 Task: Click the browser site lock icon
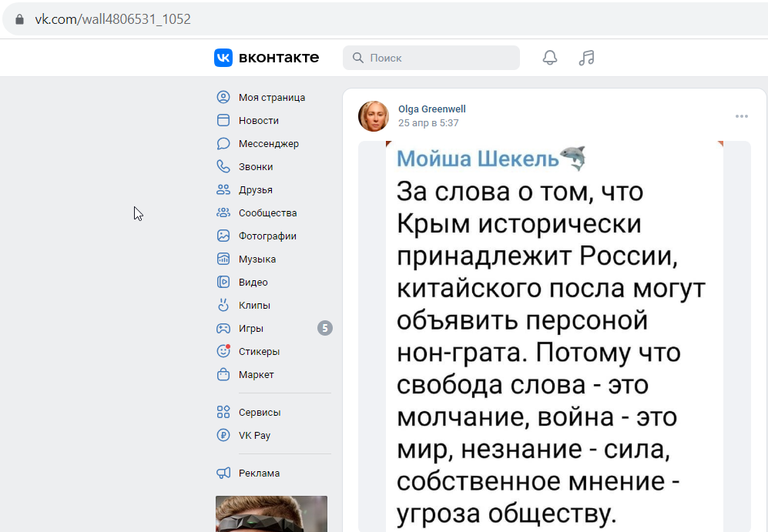pyautogui.click(x=19, y=19)
